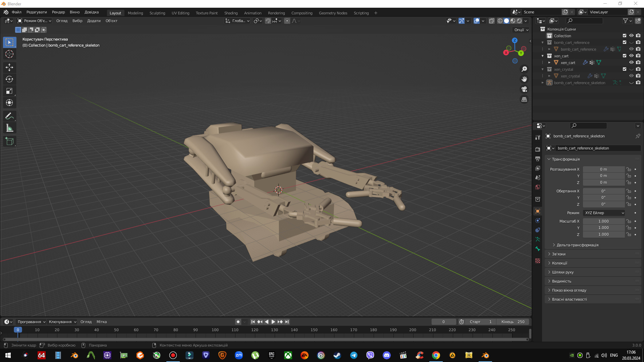
Task: Open the Рендер menu
Action: (58, 12)
